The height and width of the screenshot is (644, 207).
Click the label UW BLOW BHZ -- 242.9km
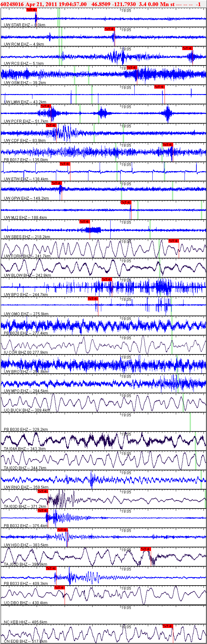click(28, 275)
